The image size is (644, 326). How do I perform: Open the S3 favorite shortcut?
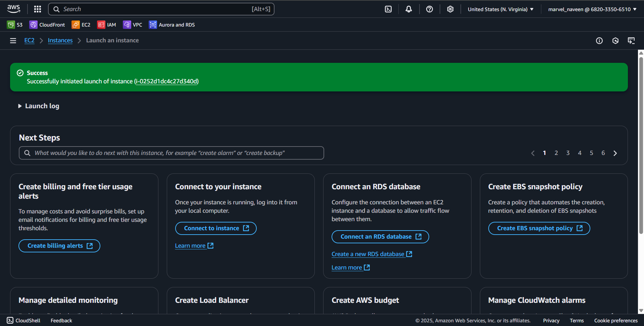[15, 25]
